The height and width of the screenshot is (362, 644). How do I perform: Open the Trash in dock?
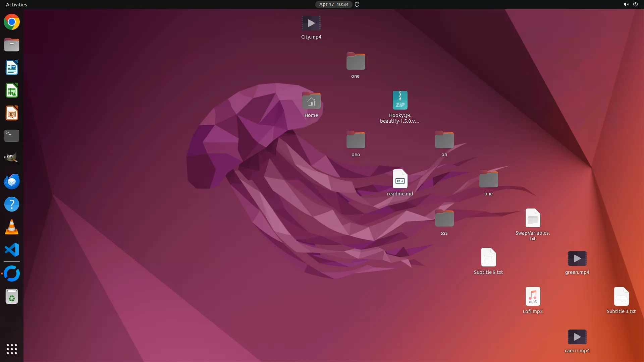(12, 297)
